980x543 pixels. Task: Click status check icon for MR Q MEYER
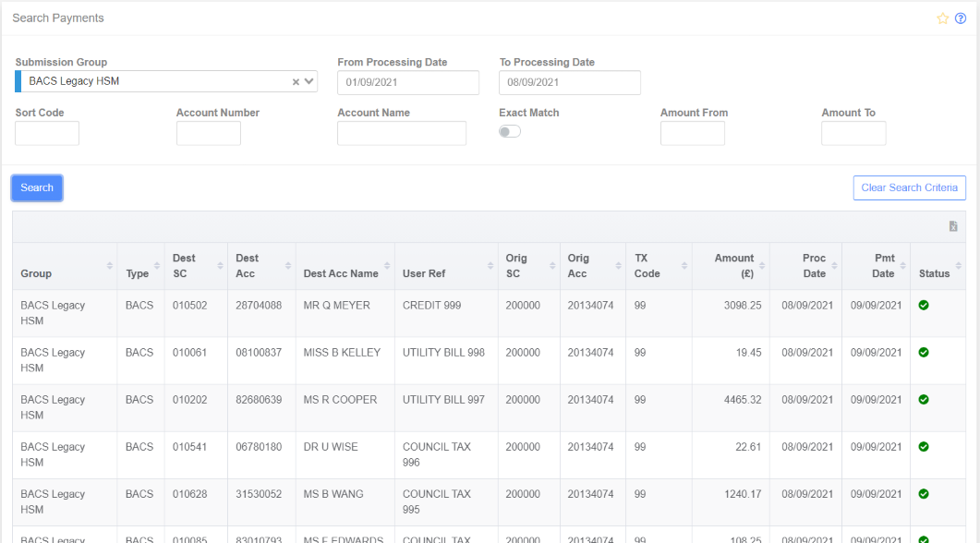tap(924, 305)
